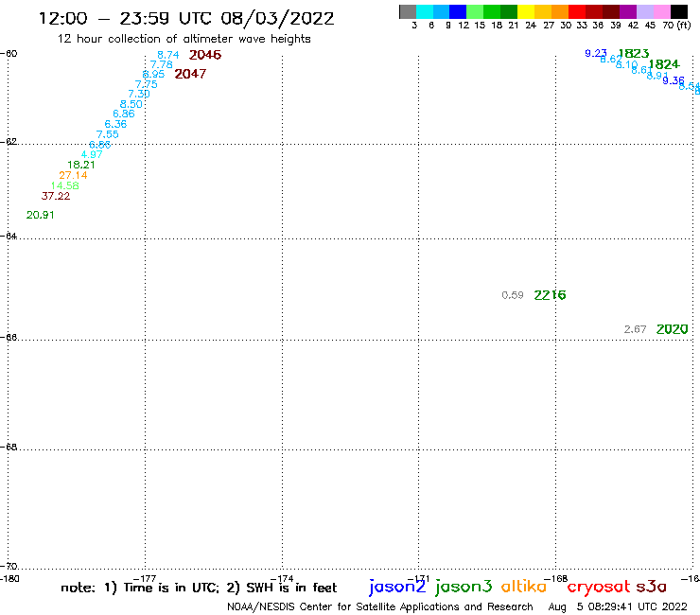Click the jason3 satellite legend label
The width and height of the screenshot is (700, 615).
(x=464, y=587)
